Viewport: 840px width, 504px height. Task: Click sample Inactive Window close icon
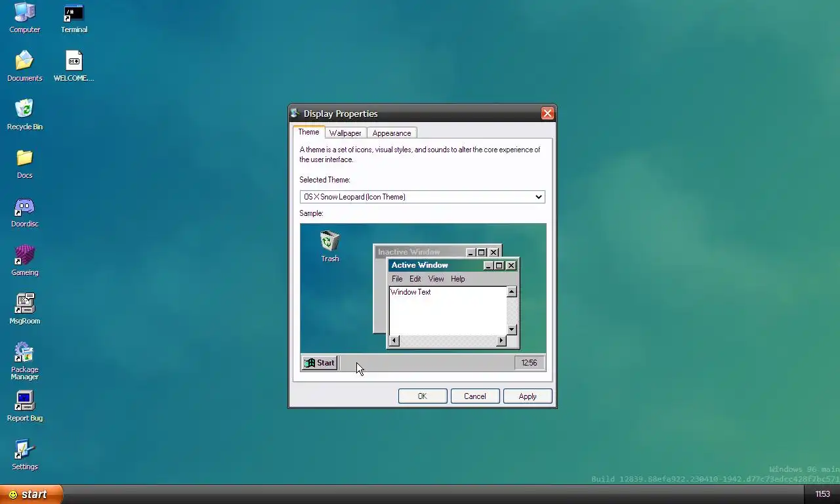coord(493,253)
